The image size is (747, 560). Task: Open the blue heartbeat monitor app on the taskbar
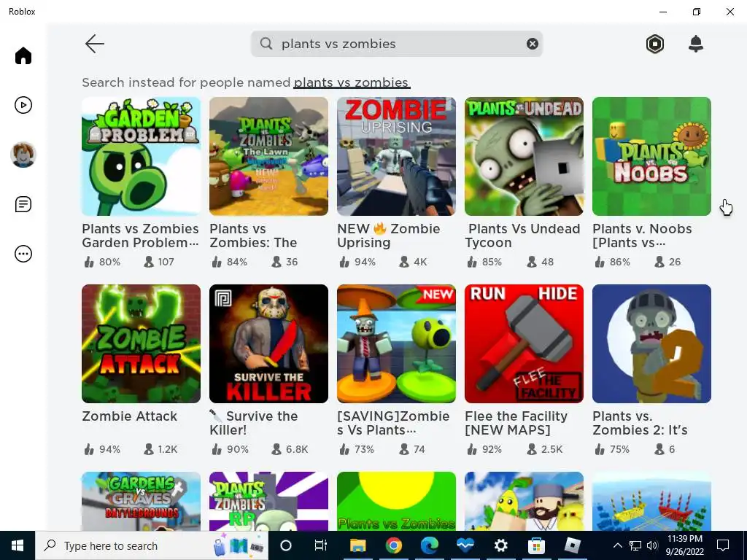point(465,545)
